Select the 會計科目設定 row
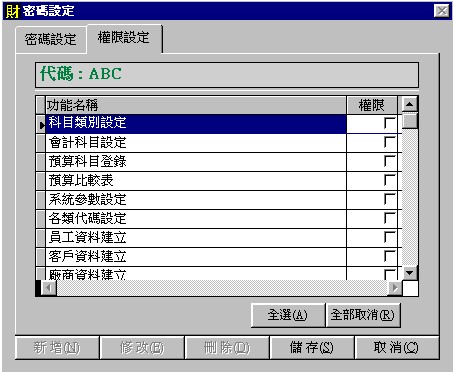 (x=196, y=143)
